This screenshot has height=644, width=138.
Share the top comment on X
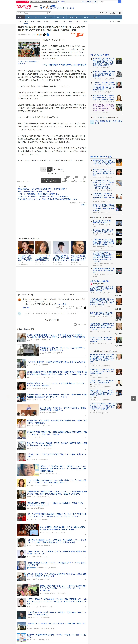point(85,308)
